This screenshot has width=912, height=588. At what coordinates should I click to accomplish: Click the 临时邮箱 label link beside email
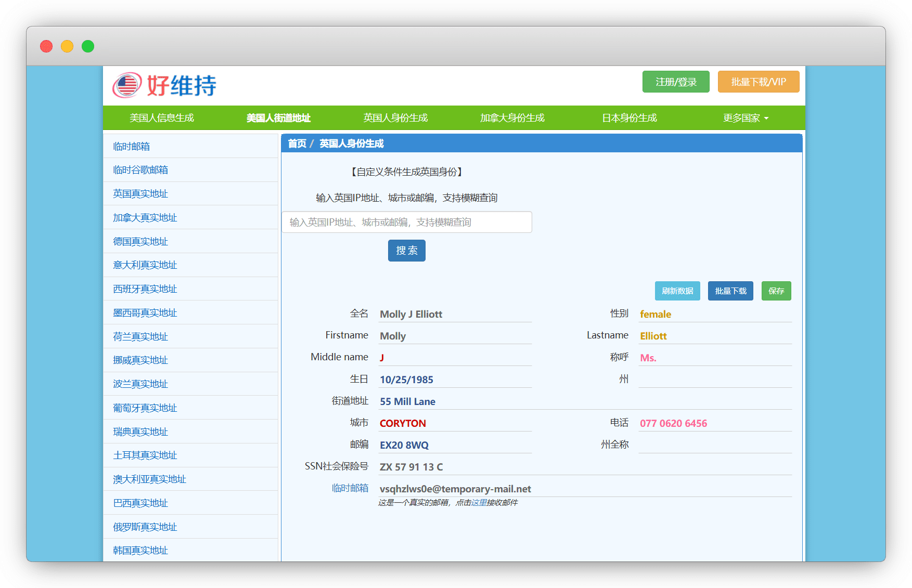(350, 488)
